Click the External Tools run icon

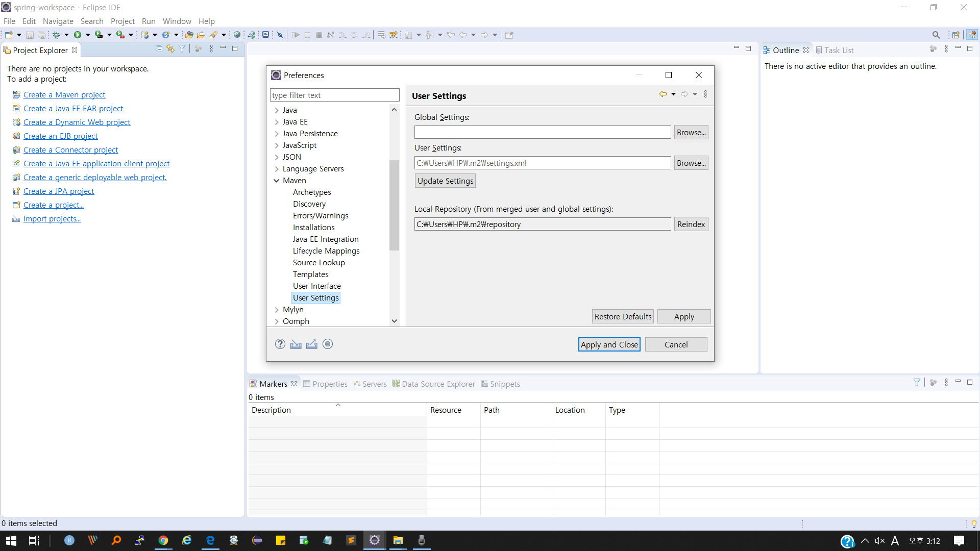tap(120, 35)
